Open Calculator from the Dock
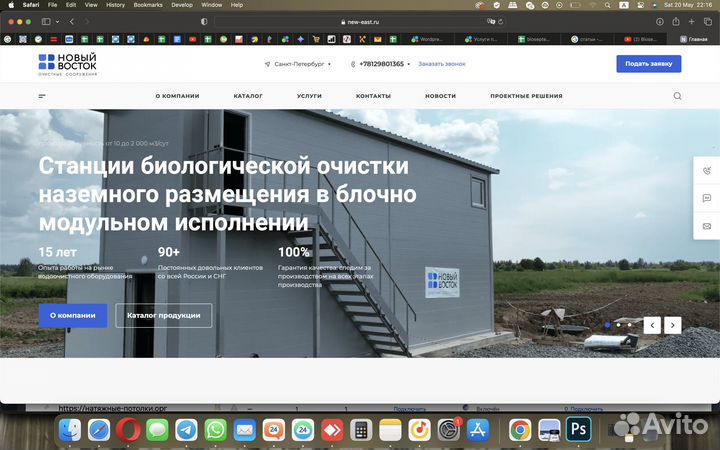Viewport: 720px width, 450px height. tap(361, 430)
